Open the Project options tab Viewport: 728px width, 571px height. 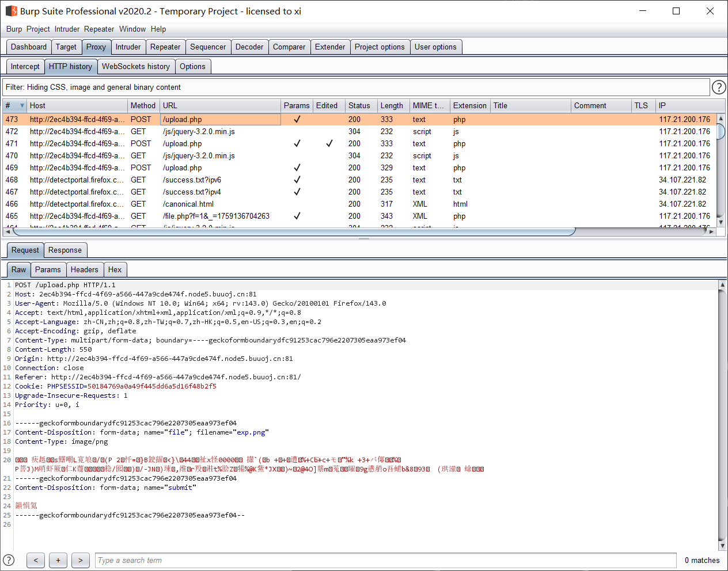click(x=380, y=47)
